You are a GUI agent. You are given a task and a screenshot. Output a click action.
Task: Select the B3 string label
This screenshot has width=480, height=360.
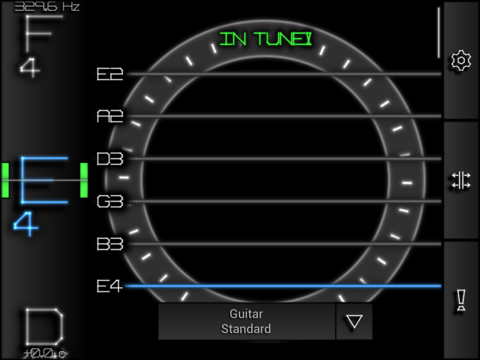click(110, 244)
